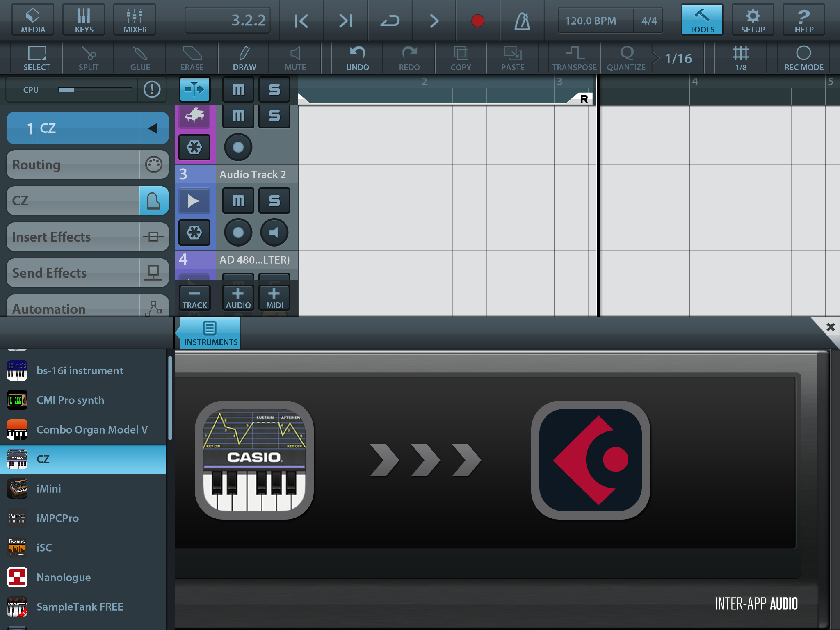Click the CPU warning indicator icon

pyautogui.click(x=152, y=89)
